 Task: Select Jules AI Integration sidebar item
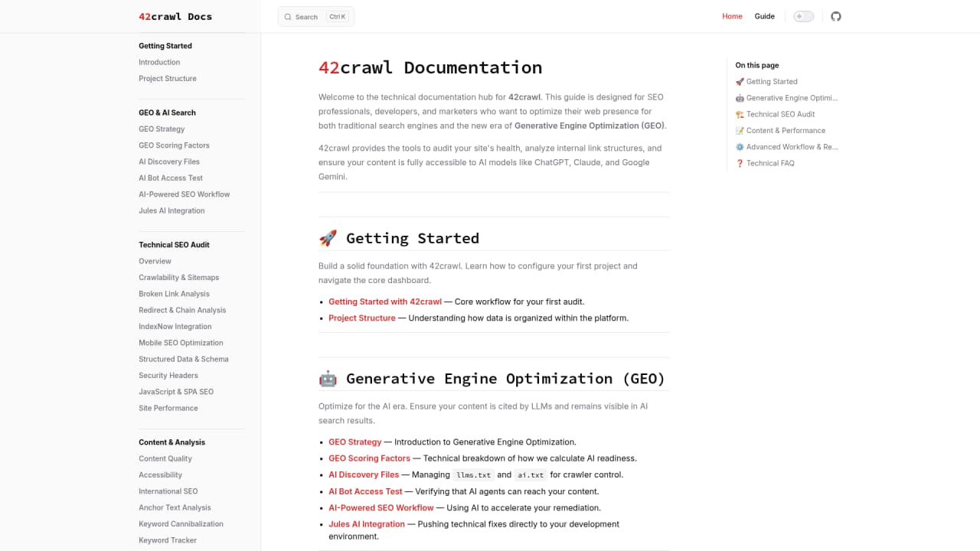pos(171,211)
